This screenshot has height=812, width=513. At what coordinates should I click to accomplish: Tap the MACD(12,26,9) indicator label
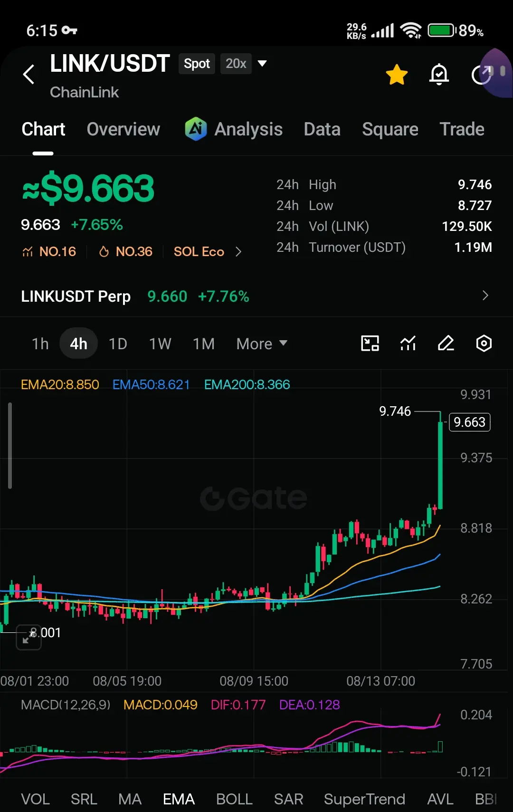tap(66, 705)
